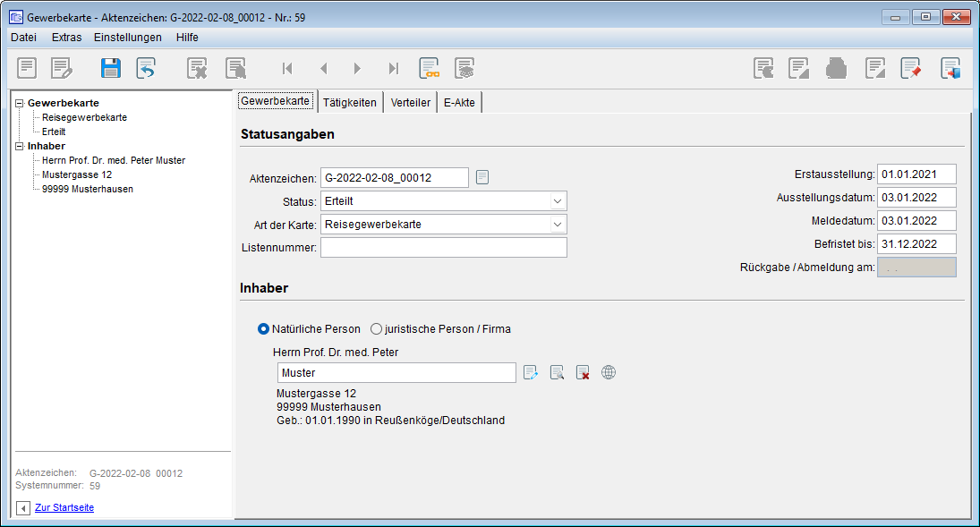Collapse the Inhaber tree node
This screenshot has height=527, width=980.
coord(20,146)
